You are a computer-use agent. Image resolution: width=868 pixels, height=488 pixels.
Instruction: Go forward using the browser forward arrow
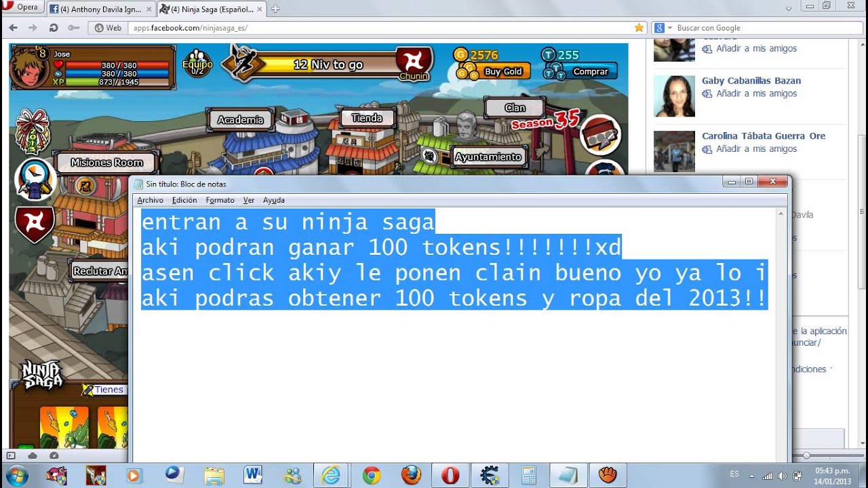click(x=33, y=28)
